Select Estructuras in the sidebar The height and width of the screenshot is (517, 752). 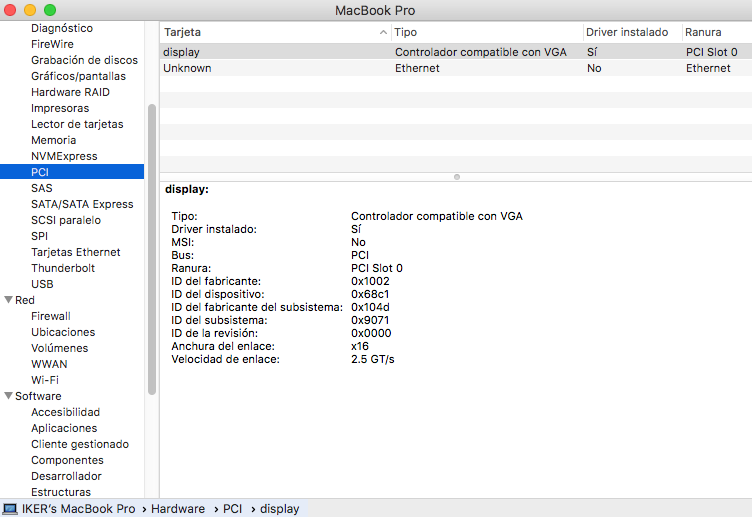(x=61, y=492)
